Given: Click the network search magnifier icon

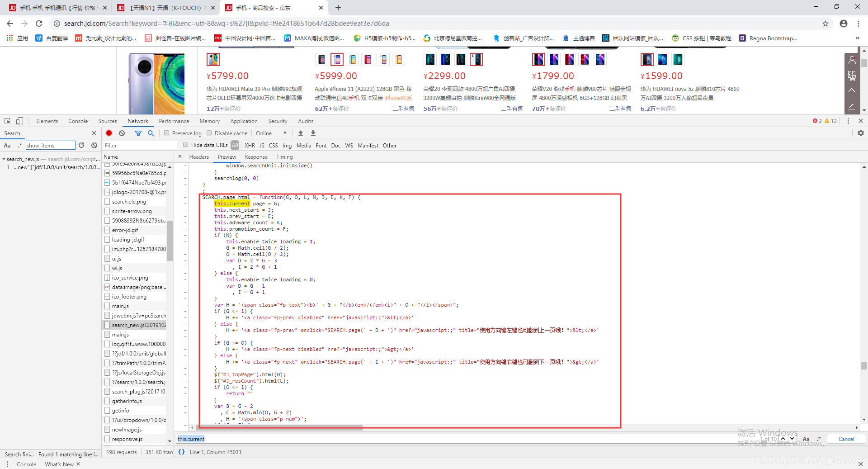Looking at the screenshot, I should (151, 133).
